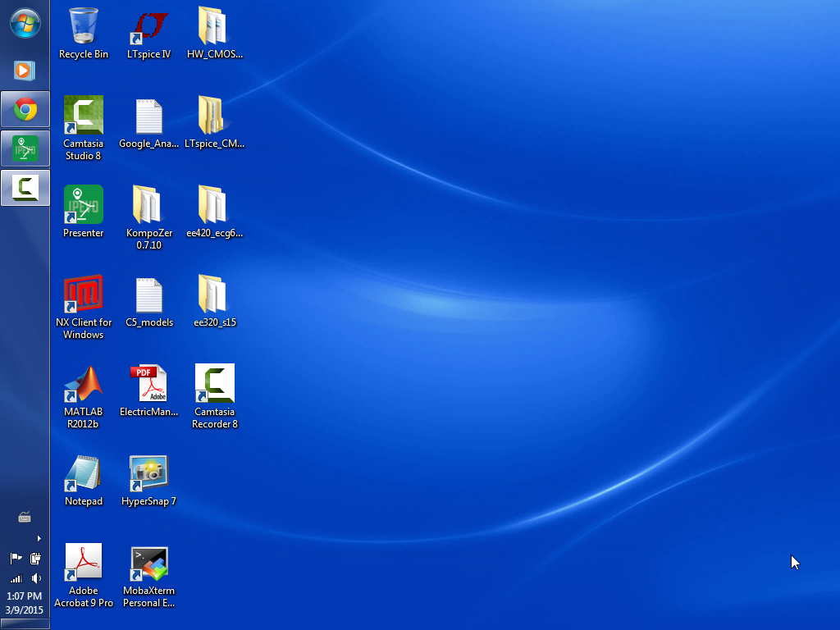This screenshot has height=630, width=840.
Task: Switch to Google Chrome in the taskbar
Action: [25, 109]
